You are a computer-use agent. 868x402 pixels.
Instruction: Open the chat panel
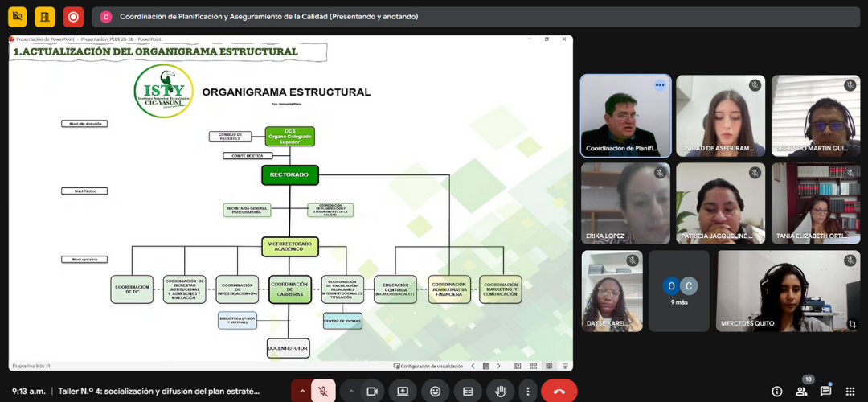tap(825, 391)
